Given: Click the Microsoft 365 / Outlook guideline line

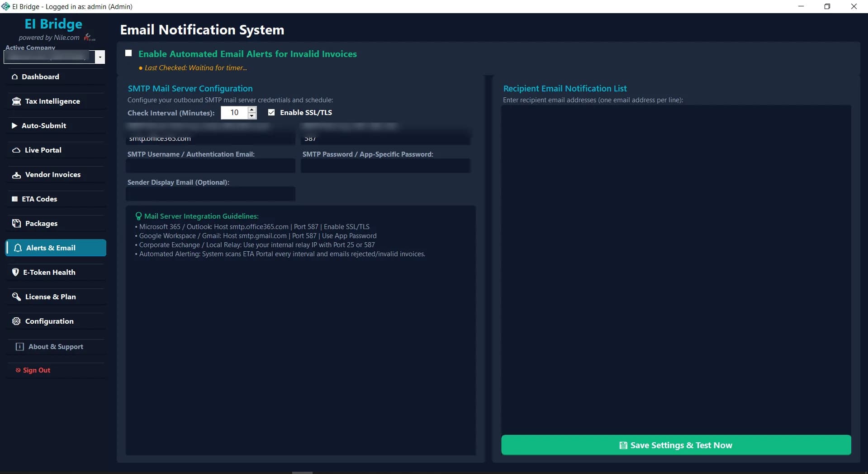Looking at the screenshot, I should coord(252,227).
